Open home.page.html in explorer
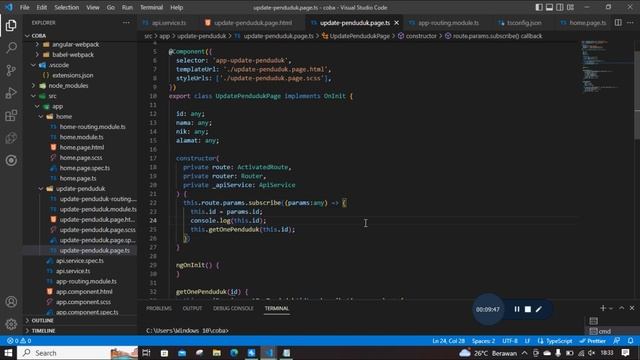 [x=82, y=147]
